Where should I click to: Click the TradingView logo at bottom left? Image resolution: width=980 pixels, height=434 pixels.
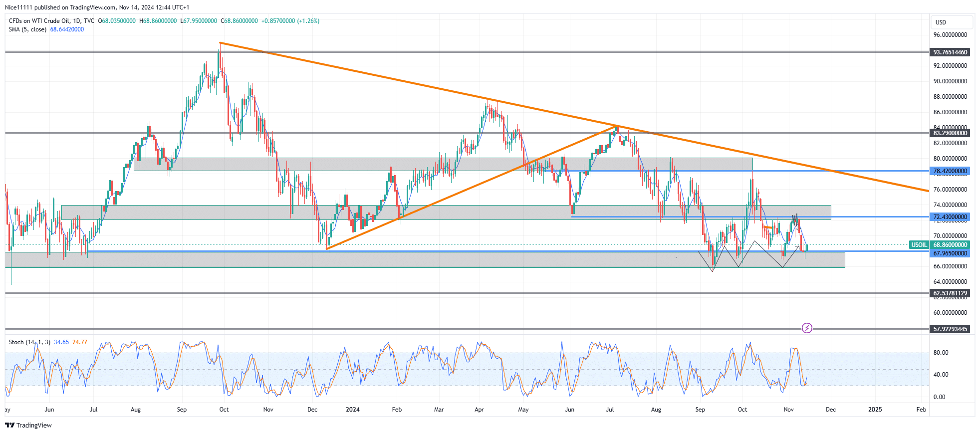(x=28, y=425)
